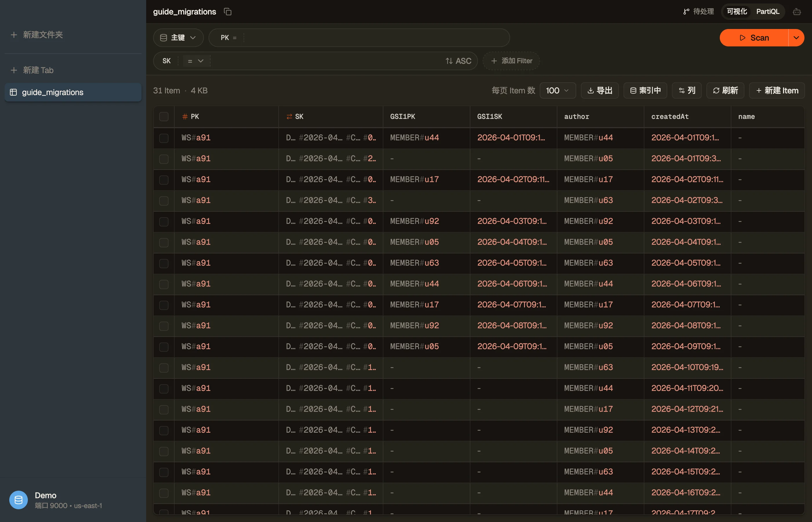812x522 pixels.
Task: Open the 索引中 indexes button
Action: pyautogui.click(x=645, y=90)
